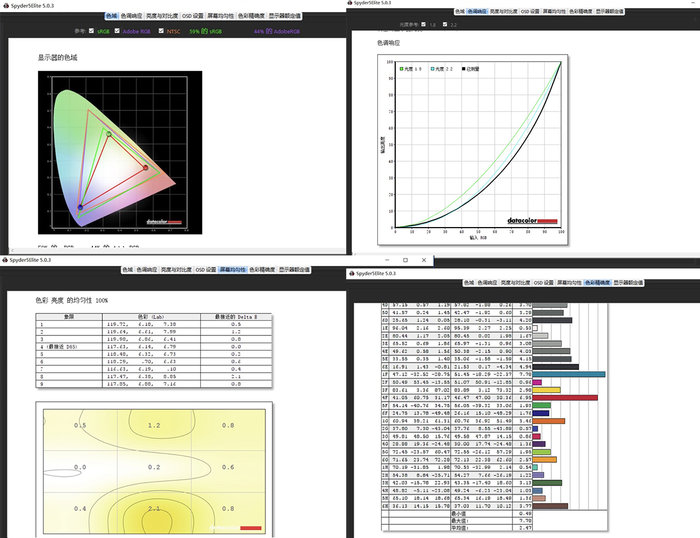Select 色域 tab in the gamut window
Screen dimensions: 700x538
click(112, 16)
